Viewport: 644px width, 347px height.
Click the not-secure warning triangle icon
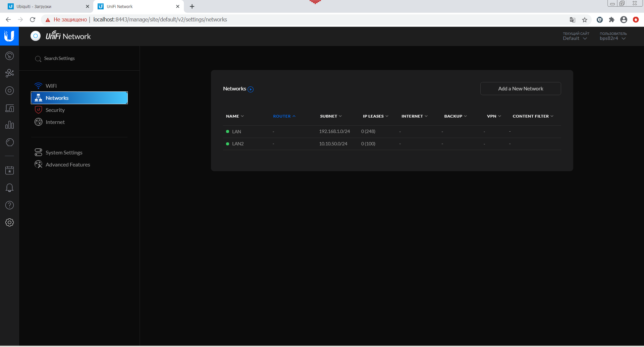[48, 20]
